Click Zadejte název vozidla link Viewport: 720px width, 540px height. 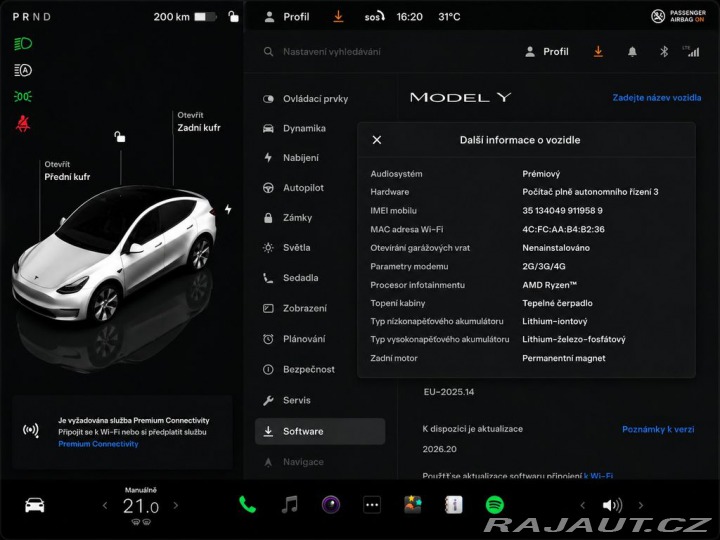coord(657,97)
